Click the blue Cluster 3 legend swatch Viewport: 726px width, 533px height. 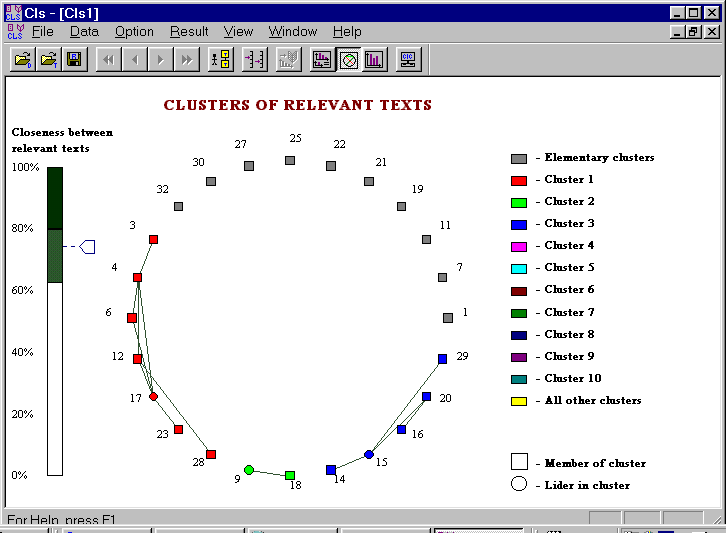pyautogui.click(x=519, y=225)
